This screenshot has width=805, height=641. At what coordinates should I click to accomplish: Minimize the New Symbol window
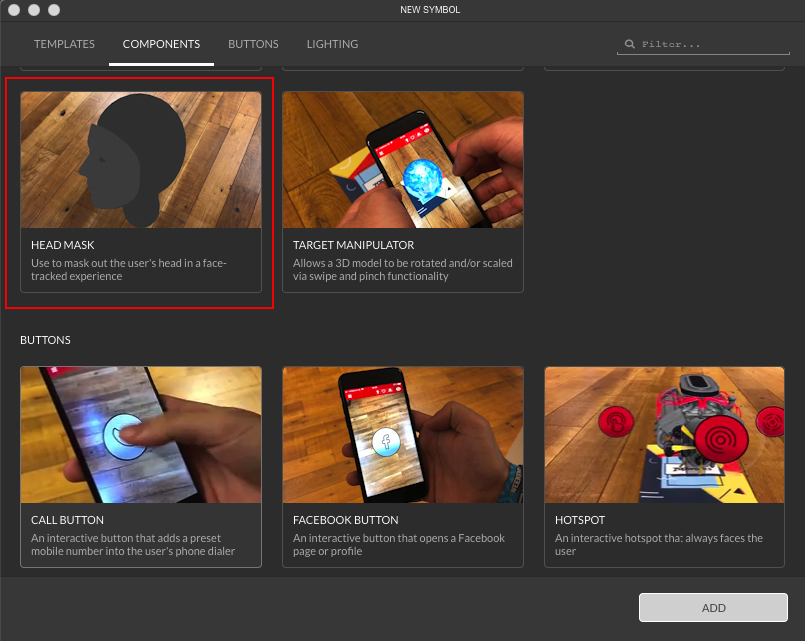[34, 10]
